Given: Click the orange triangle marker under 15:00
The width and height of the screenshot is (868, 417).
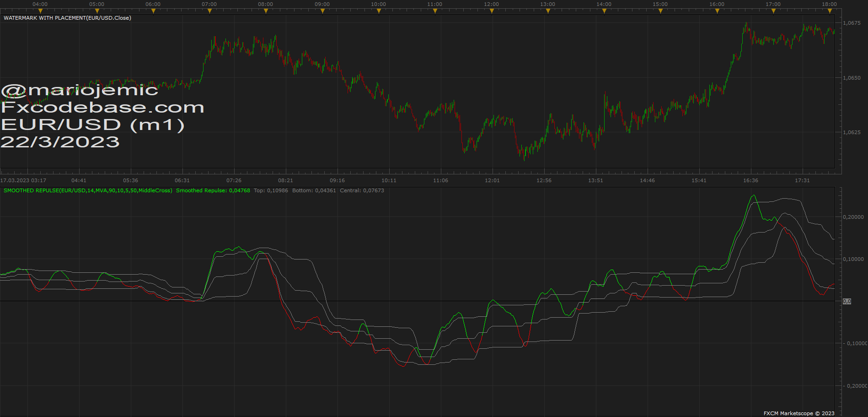Looking at the screenshot, I should click(x=660, y=11).
